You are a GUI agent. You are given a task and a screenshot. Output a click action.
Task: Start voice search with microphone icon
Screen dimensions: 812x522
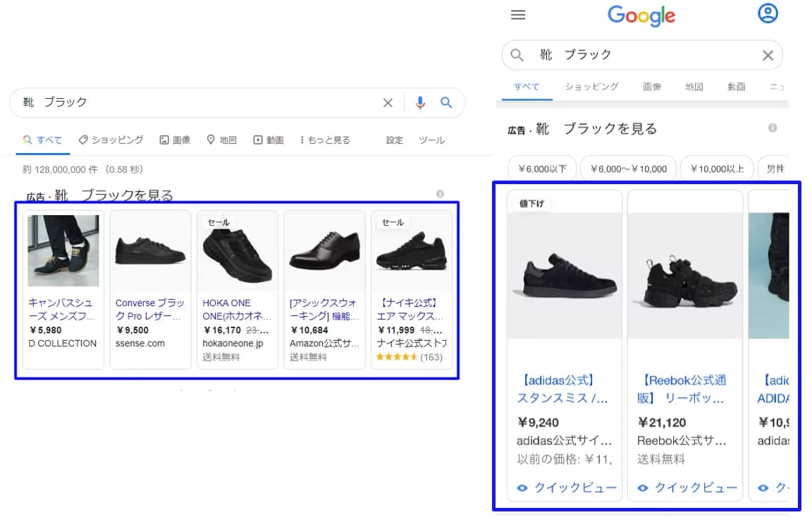point(420,103)
